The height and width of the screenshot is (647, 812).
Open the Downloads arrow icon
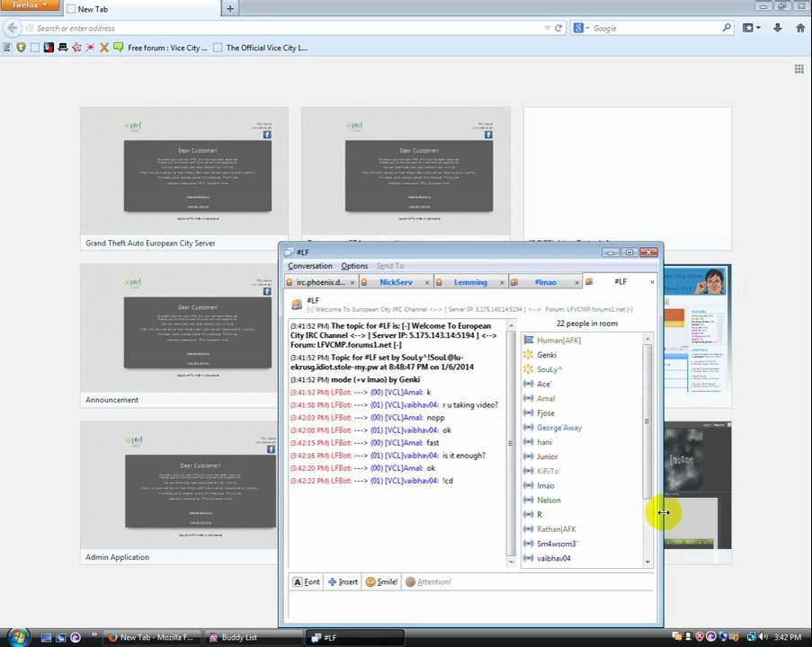pos(777,28)
